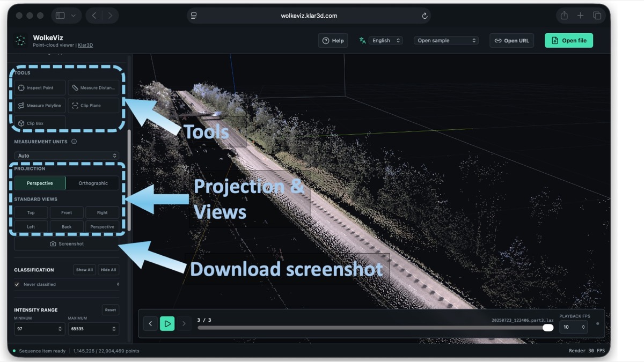Screen dimensions: 644x362
Task: Open Help from the header
Action: [x=333, y=41]
